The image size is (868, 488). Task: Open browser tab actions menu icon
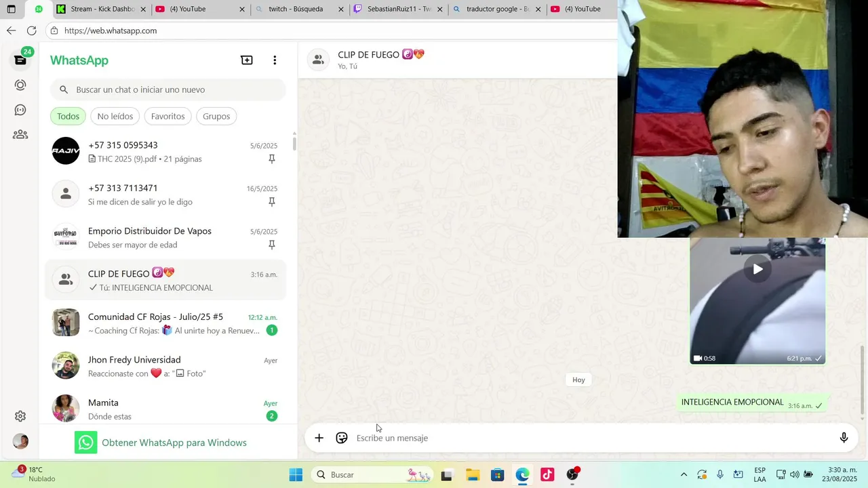[x=11, y=9]
